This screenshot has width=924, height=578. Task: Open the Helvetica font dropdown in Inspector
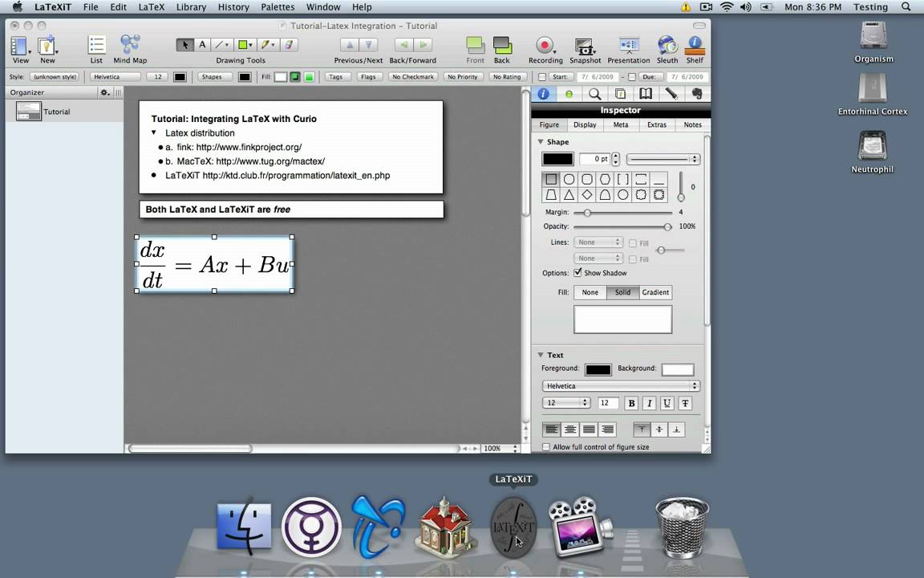(x=621, y=385)
